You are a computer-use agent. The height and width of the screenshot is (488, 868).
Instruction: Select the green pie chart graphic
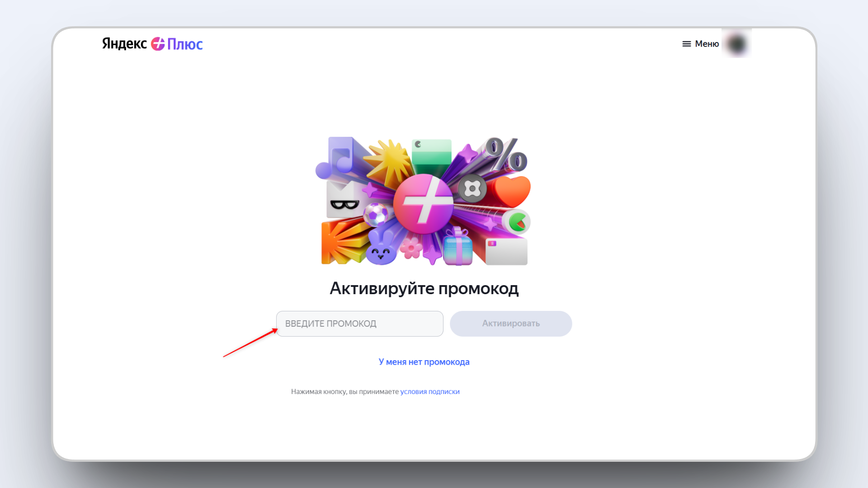[517, 221]
